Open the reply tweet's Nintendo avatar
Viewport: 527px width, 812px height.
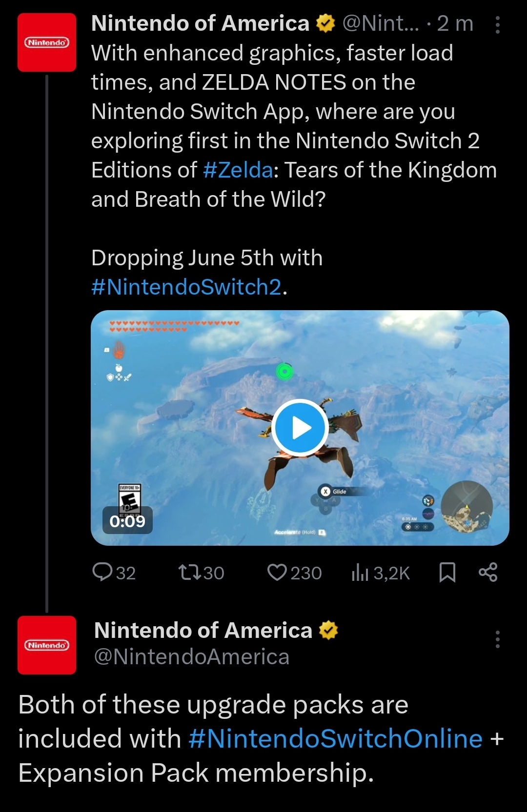47,645
